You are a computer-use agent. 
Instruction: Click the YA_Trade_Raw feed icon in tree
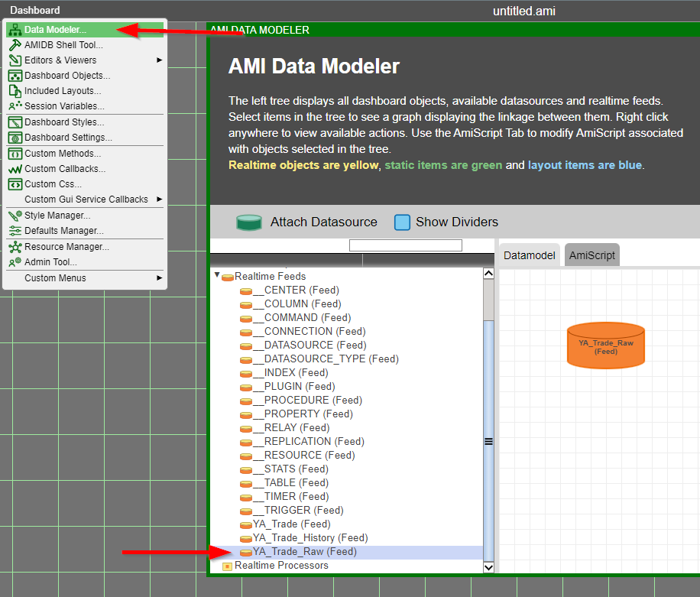pos(246,553)
